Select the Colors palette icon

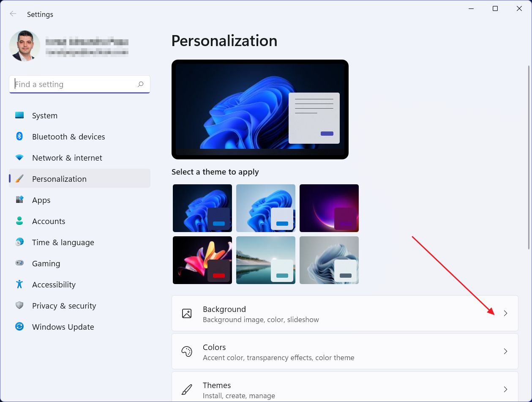coord(186,351)
